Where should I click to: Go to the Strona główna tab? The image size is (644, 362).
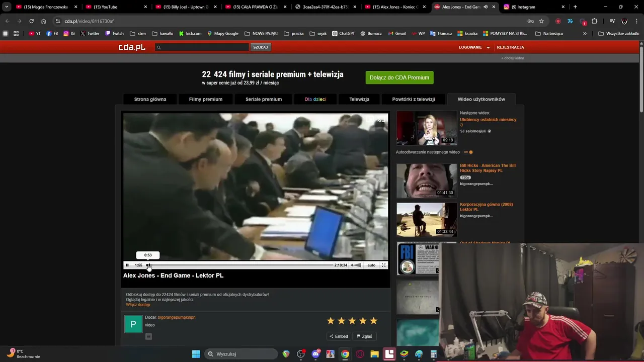[x=150, y=99]
